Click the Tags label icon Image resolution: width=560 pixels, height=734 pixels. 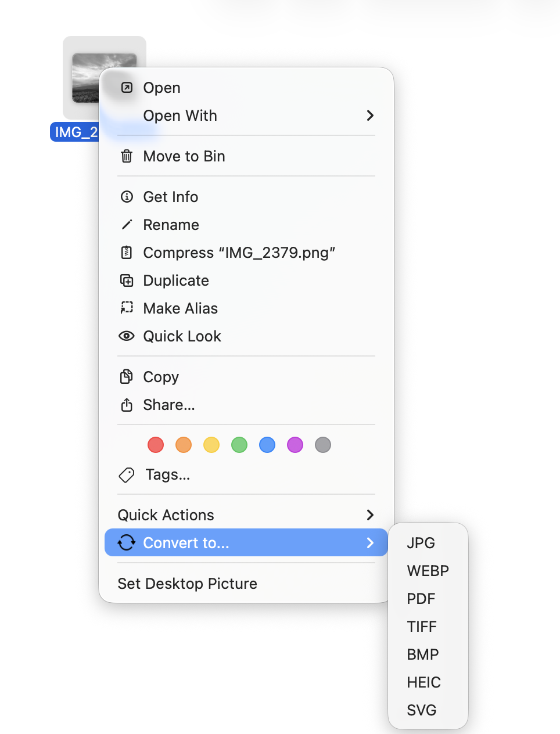[x=126, y=474]
